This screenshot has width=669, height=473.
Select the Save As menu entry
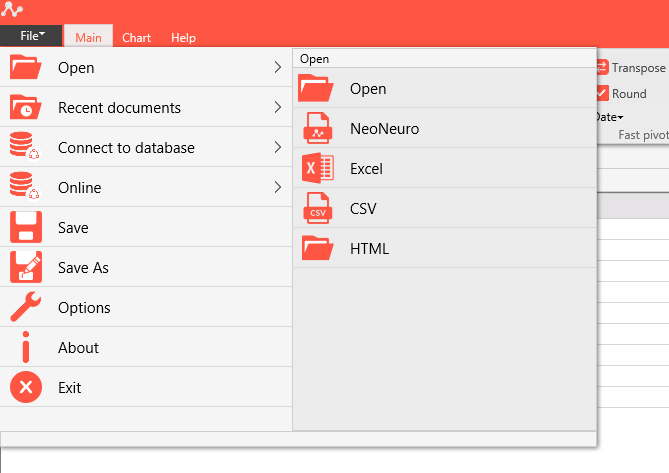(146, 267)
